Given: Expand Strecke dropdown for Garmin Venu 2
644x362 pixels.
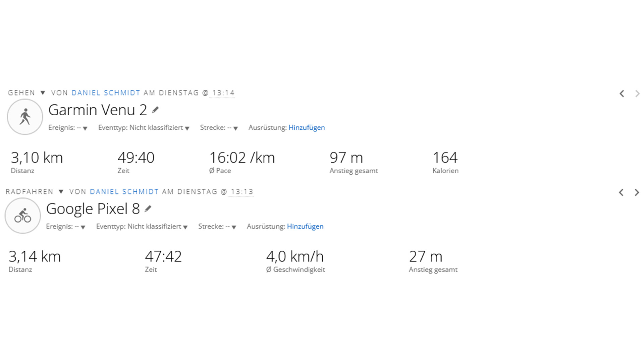Looking at the screenshot, I should pyautogui.click(x=235, y=128).
